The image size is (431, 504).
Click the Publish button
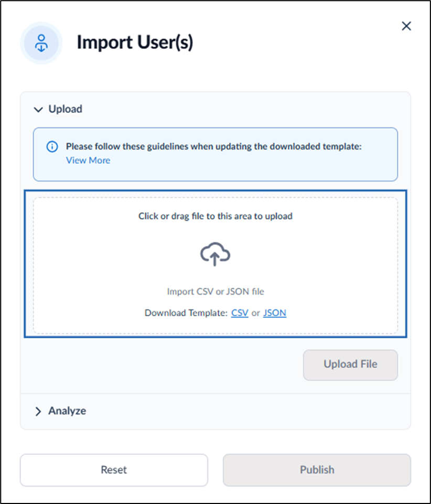(317, 470)
